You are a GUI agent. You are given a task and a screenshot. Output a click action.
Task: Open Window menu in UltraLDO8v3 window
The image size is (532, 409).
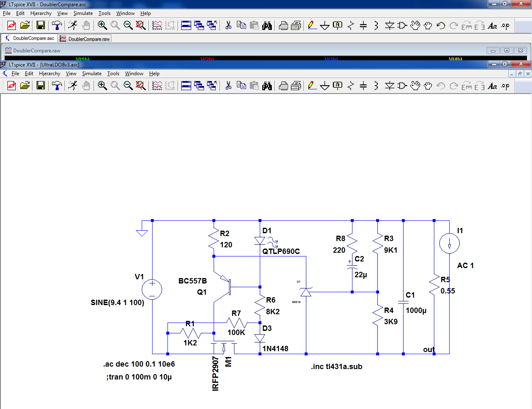pyautogui.click(x=134, y=74)
